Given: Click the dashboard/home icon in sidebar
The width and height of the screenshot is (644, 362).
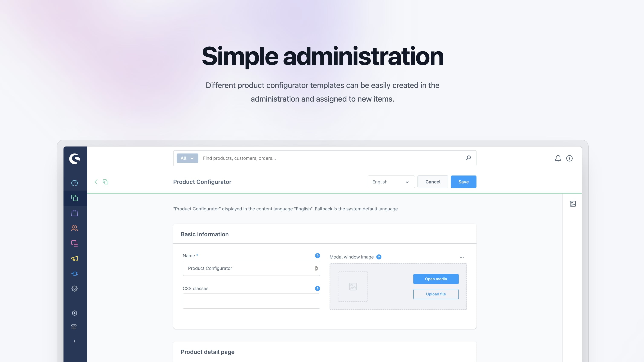Looking at the screenshot, I should coord(75,182).
